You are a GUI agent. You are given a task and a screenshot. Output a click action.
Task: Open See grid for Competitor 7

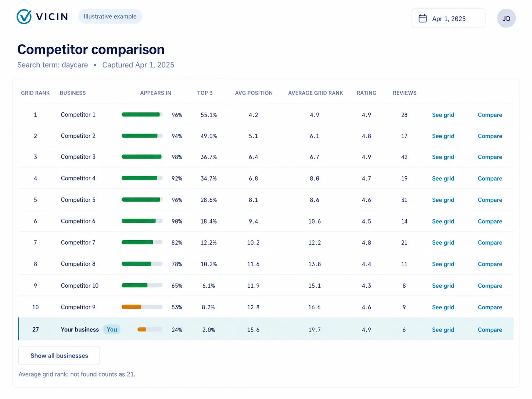coord(443,242)
